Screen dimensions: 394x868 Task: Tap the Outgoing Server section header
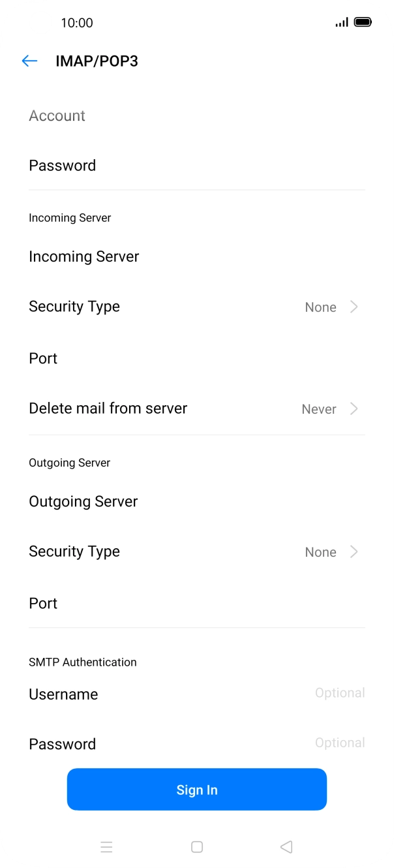[69, 463]
